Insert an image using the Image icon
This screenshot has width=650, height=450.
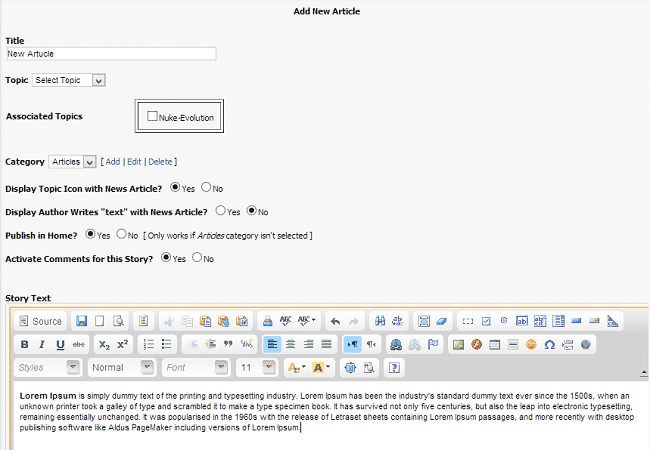pos(458,344)
